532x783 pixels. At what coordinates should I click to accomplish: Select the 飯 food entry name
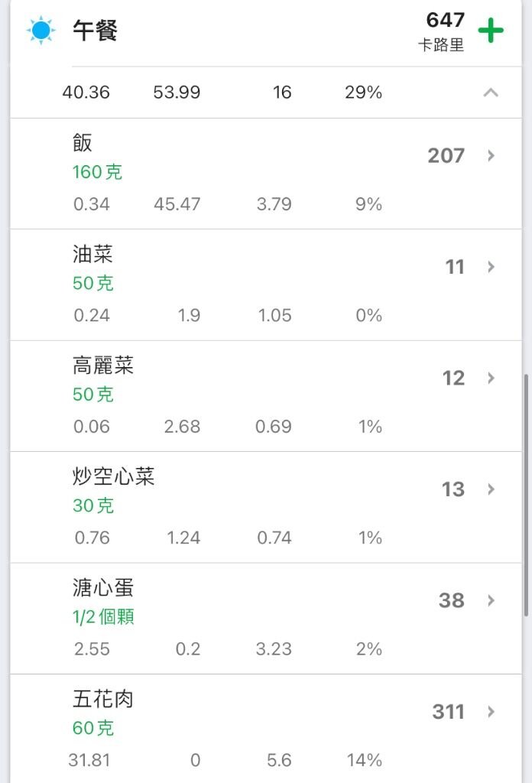pyautogui.click(x=83, y=143)
